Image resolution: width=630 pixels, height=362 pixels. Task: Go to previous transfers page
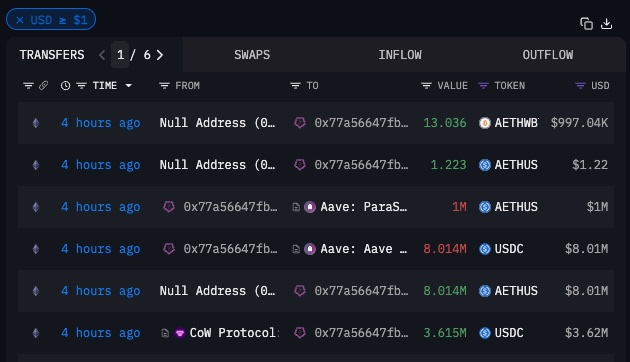(x=102, y=55)
